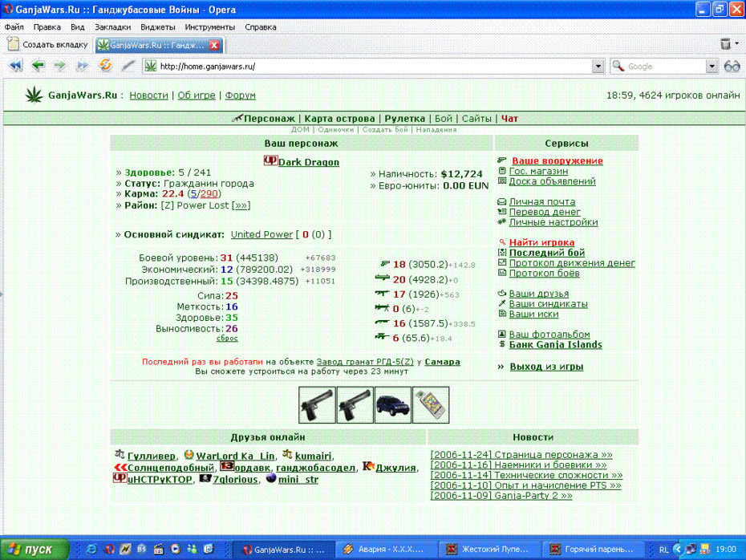Close the GanjaWars.Ru tab
Viewport: 746px width, 560px height.
click(214, 45)
